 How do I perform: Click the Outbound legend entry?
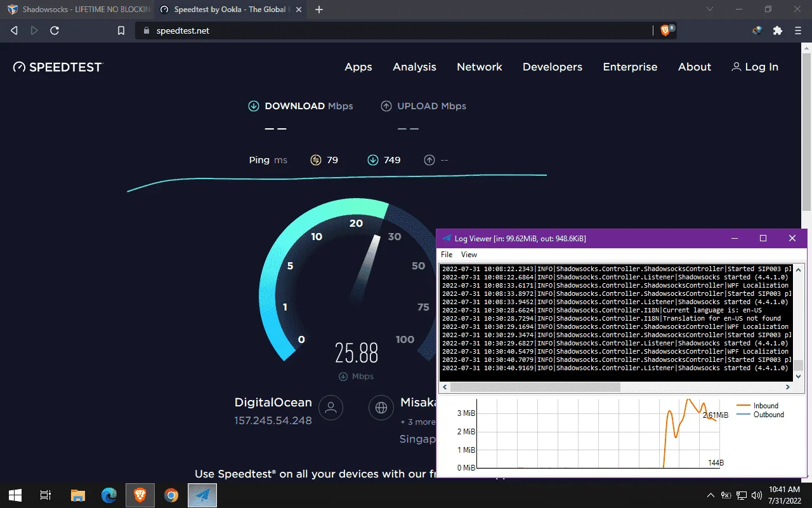point(760,415)
